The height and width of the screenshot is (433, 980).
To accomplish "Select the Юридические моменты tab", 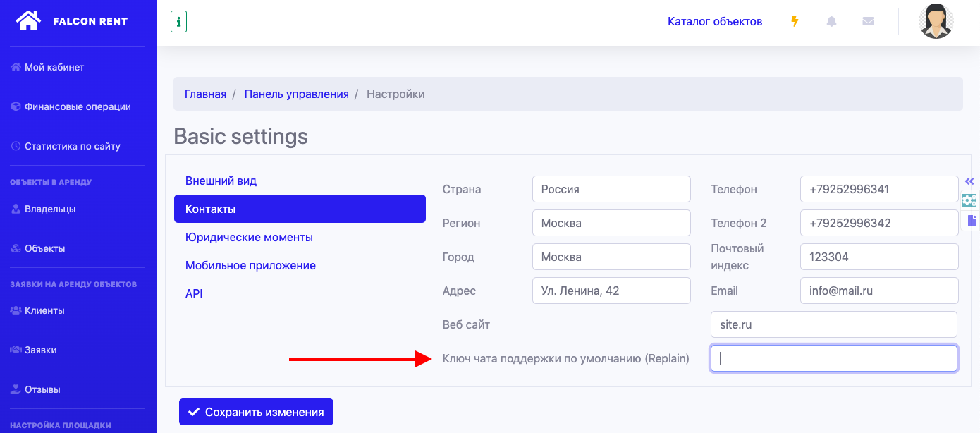I will pyautogui.click(x=249, y=237).
